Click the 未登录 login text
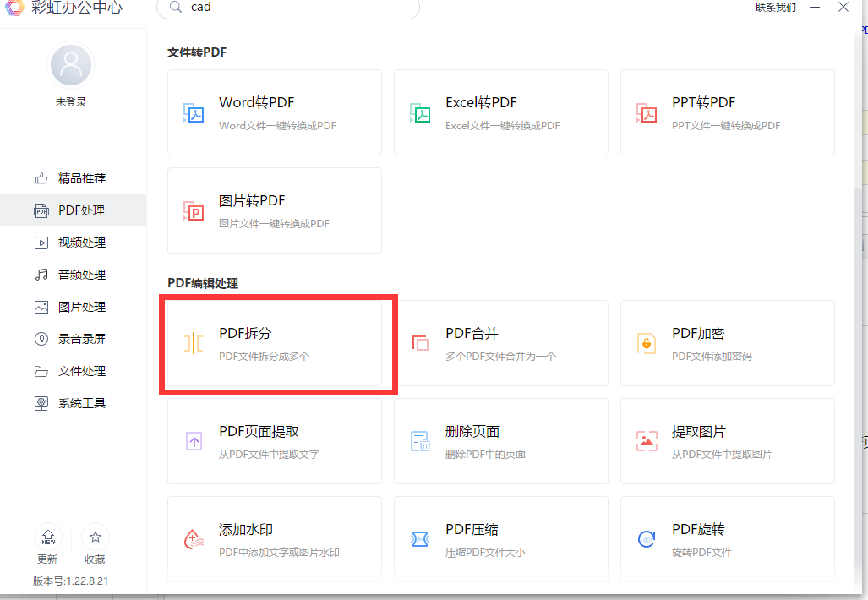This screenshot has height=600, width=868. (71, 102)
